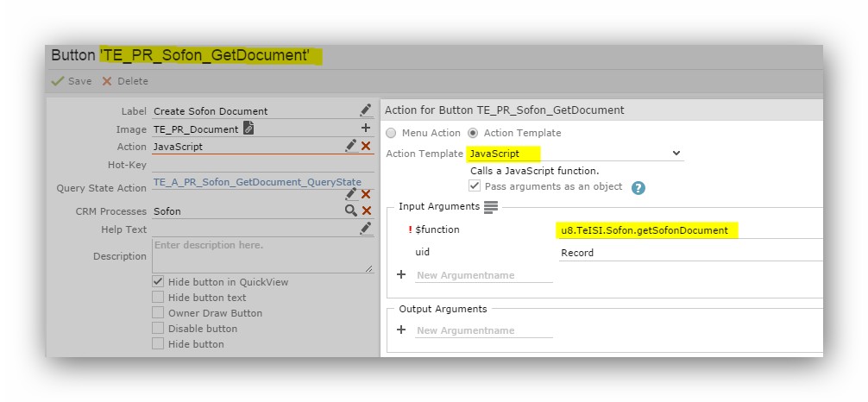
Task: Toggle Hide button in QuickView checkbox
Action: point(158,281)
